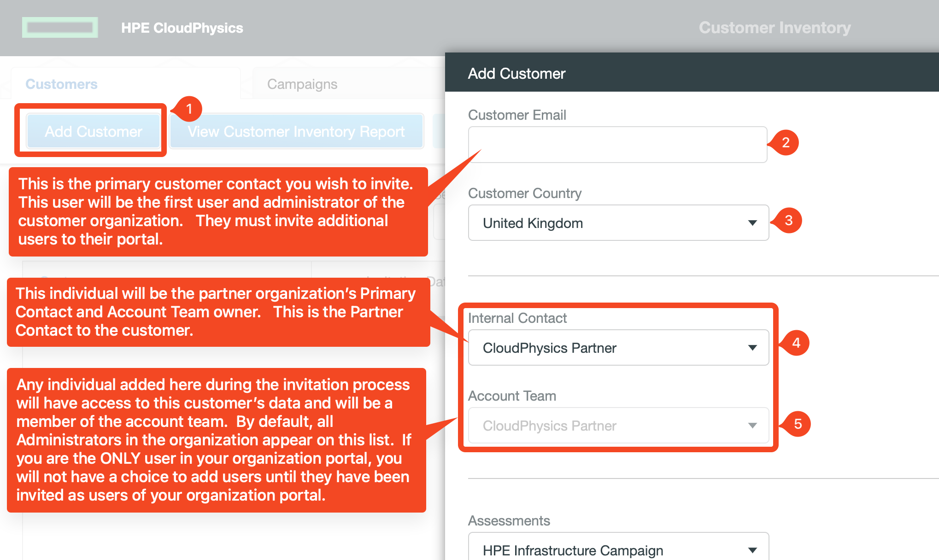The width and height of the screenshot is (939, 560).
Task: Click numbered marker 2 callout badge
Action: click(x=786, y=143)
